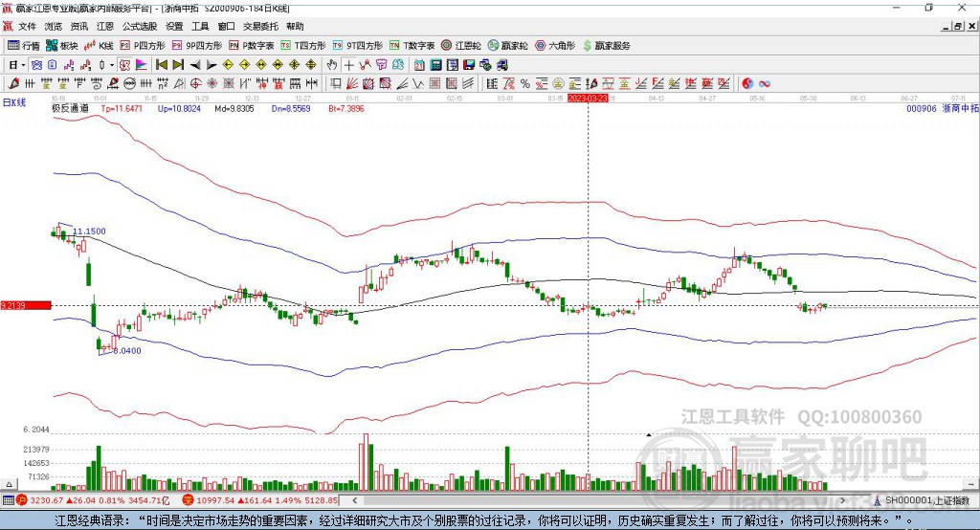Click the 2023-03-23 date marker
The width and height of the screenshot is (980, 530).
(588, 99)
